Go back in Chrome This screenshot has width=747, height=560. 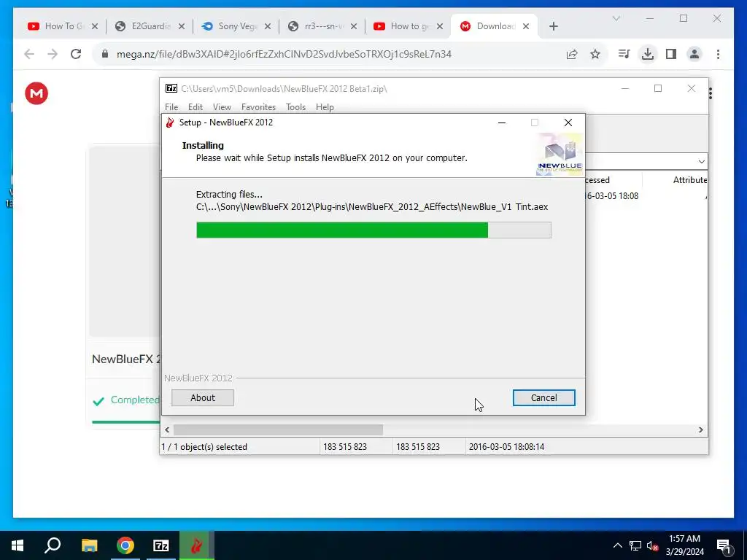(29, 54)
